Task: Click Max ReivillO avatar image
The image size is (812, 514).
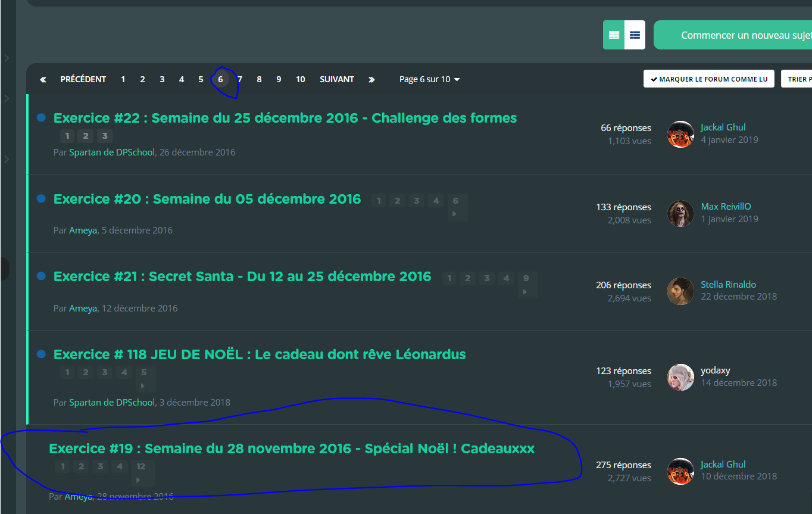Action: click(x=680, y=213)
